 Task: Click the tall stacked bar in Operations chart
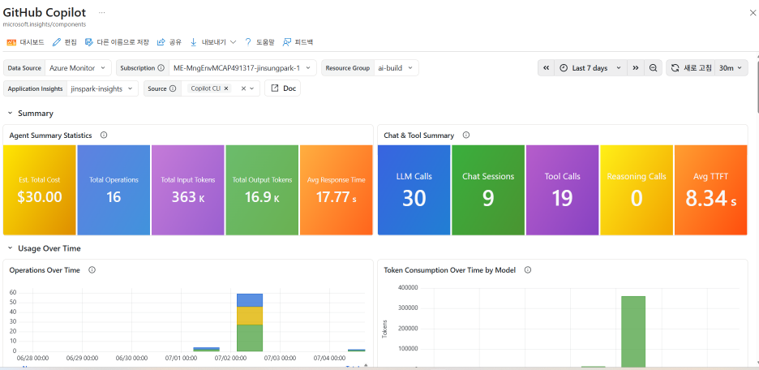pos(250,322)
